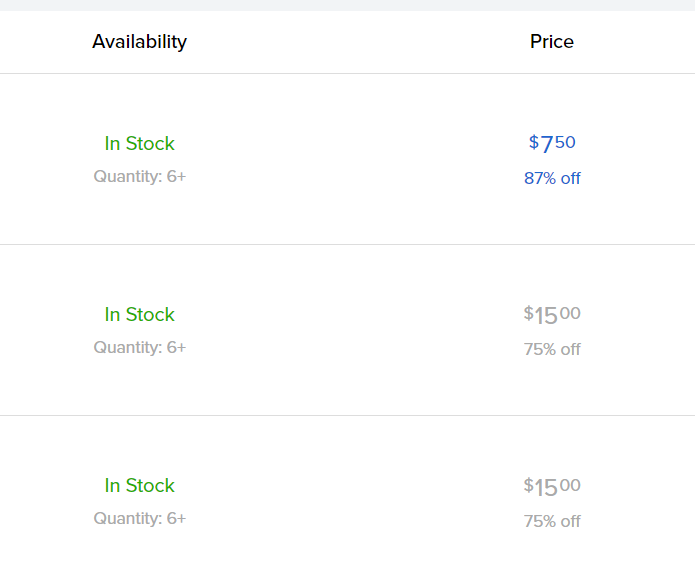The image size is (695, 573).
Task: Click Quantity: 6+ in the first row
Action: pyautogui.click(x=139, y=177)
